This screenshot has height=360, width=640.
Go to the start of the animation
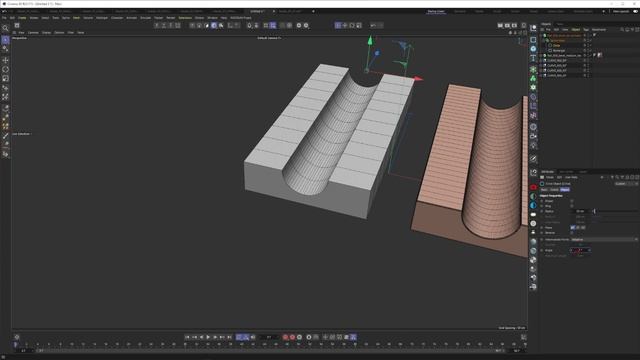pyautogui.click(x=187, y=337)
